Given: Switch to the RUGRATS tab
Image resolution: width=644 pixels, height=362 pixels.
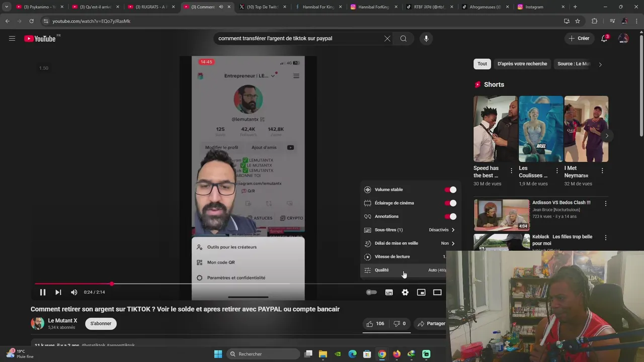Looking at the screenshot, I should pos(150,7).
